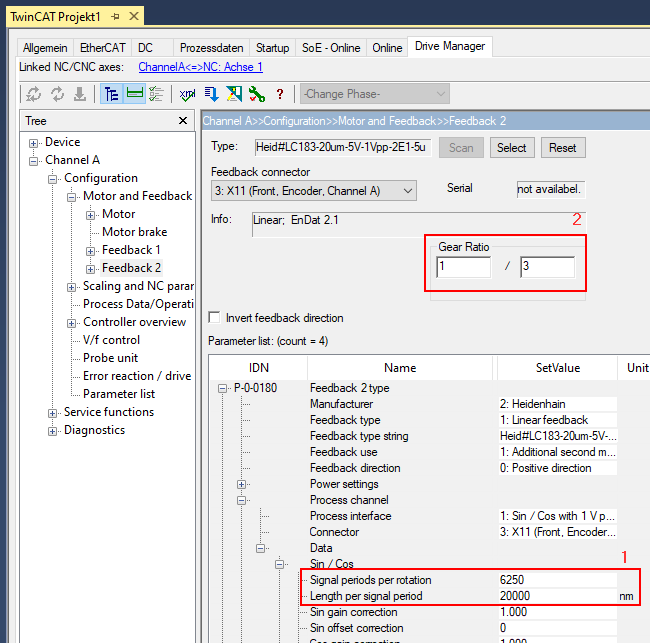Click the SetValue column header
The height and width of the screenshot is (643, 650).
coord(558,368)
